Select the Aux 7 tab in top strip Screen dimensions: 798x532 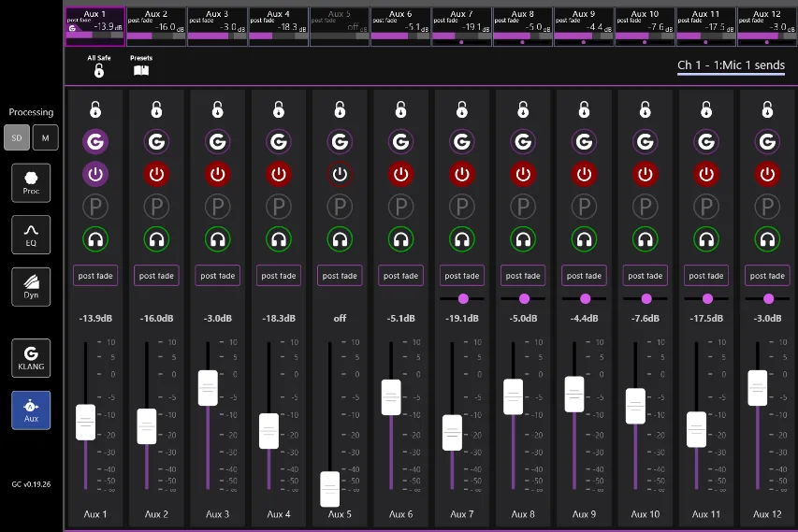pos(461,26)
